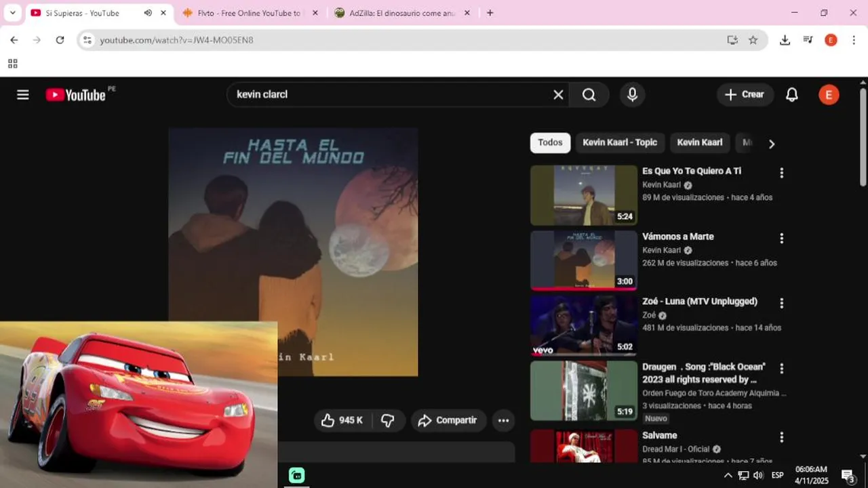
Task: Open ESP language indicator
Action: (778, 475)
